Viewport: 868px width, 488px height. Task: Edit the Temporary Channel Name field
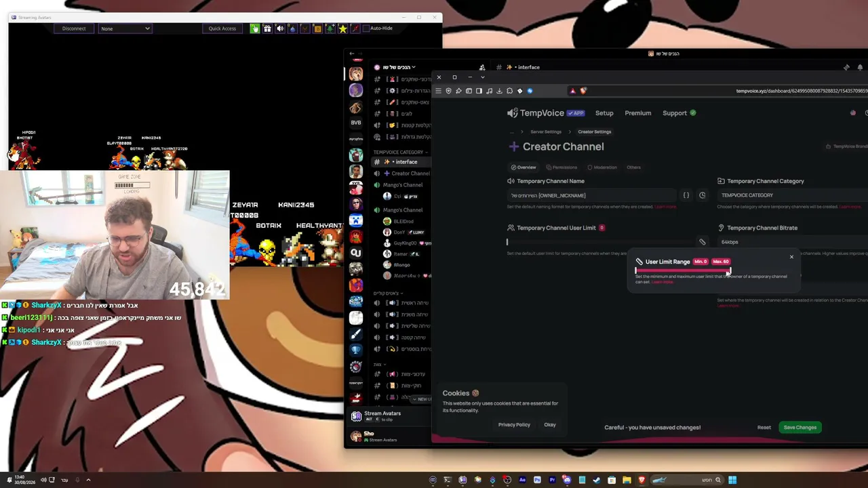coord(591,195)
